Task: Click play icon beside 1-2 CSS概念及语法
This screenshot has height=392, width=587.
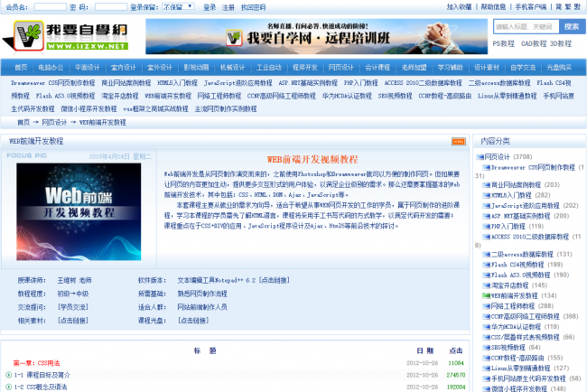Action: tap(9, 387)
